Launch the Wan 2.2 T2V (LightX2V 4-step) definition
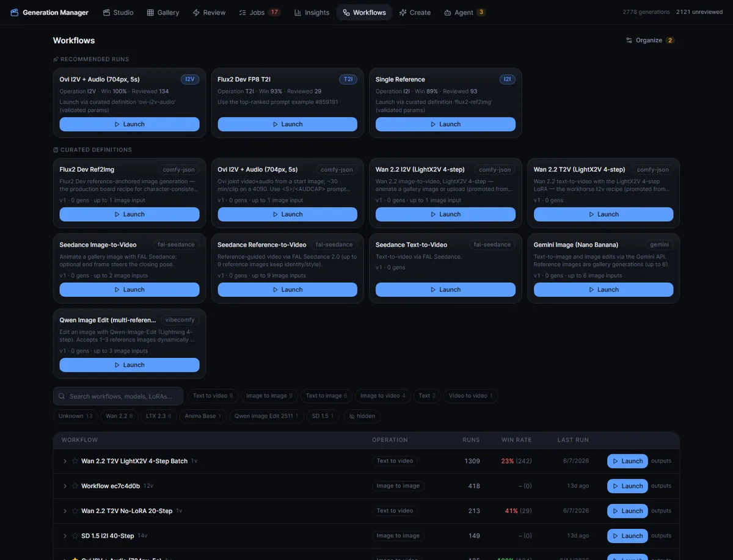 (x=604, y=214)
